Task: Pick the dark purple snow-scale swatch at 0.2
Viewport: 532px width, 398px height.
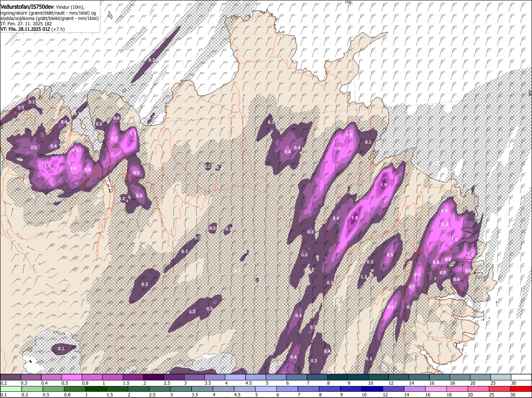Action: pyautogui.click(x=10, y=377)
